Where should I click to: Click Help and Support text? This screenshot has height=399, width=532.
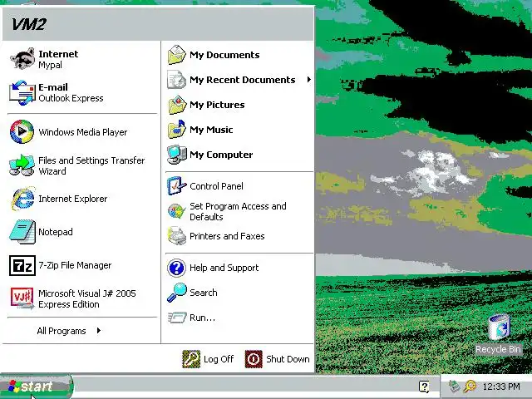click(224, 268)
